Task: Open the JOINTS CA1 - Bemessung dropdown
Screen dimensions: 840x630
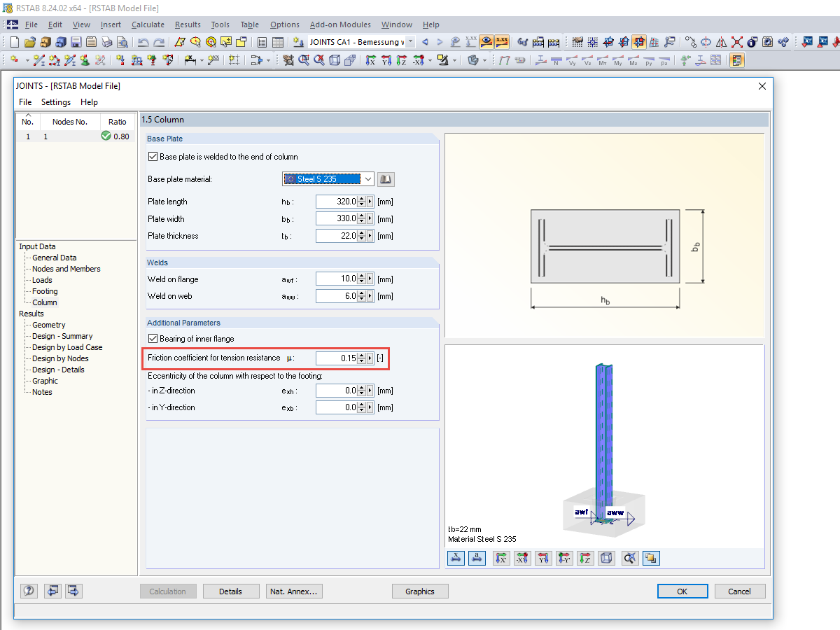Action: pyautogui.click(x=410, y=41)
